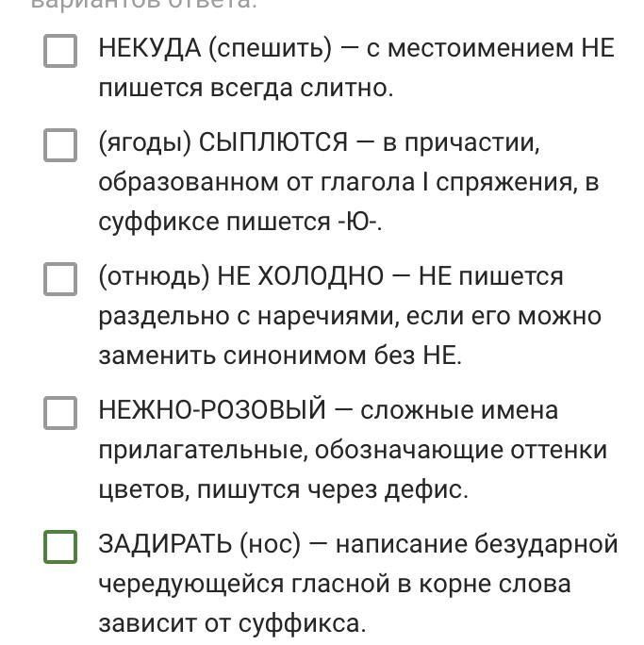Mark the НЕЖНО-РОЗОВЫЙ option checkbox

60,412
